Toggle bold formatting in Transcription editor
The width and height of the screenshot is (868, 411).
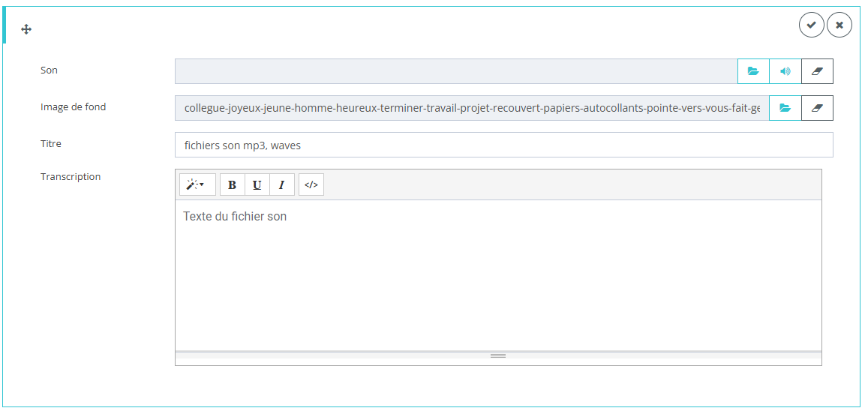[232, 184]
